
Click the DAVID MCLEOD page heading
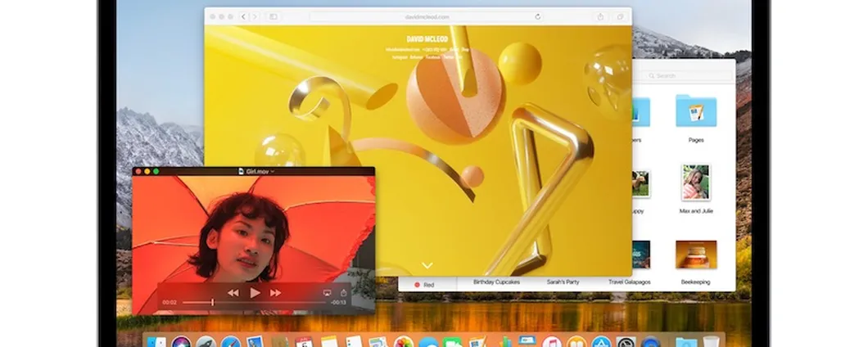point(427,39)
